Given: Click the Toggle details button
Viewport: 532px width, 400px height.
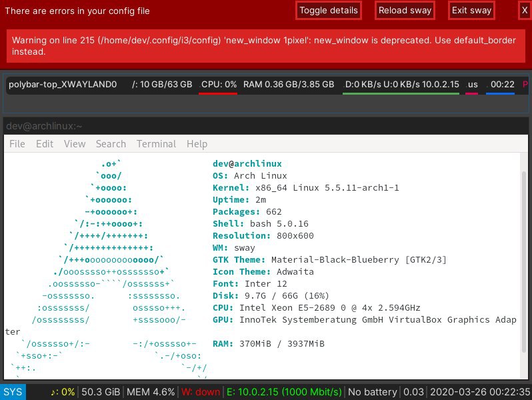Looking at the screenshot, I should point(328,11).
